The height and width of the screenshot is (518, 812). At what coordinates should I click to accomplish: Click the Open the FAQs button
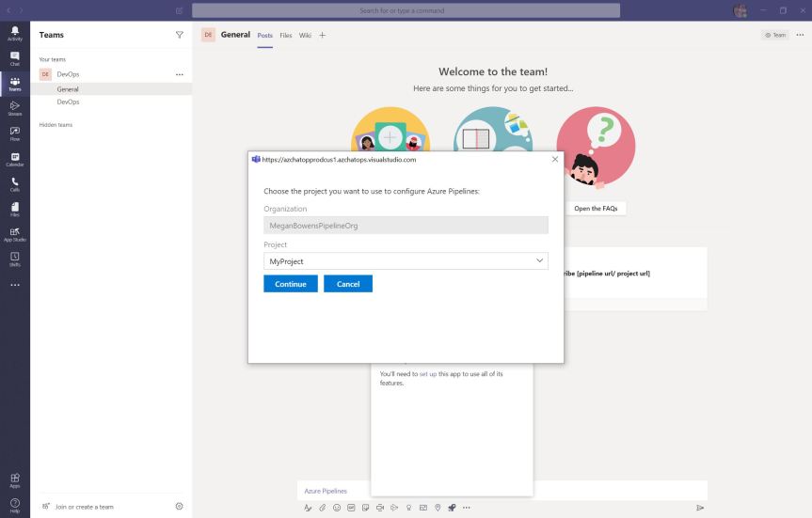(597, 209)
